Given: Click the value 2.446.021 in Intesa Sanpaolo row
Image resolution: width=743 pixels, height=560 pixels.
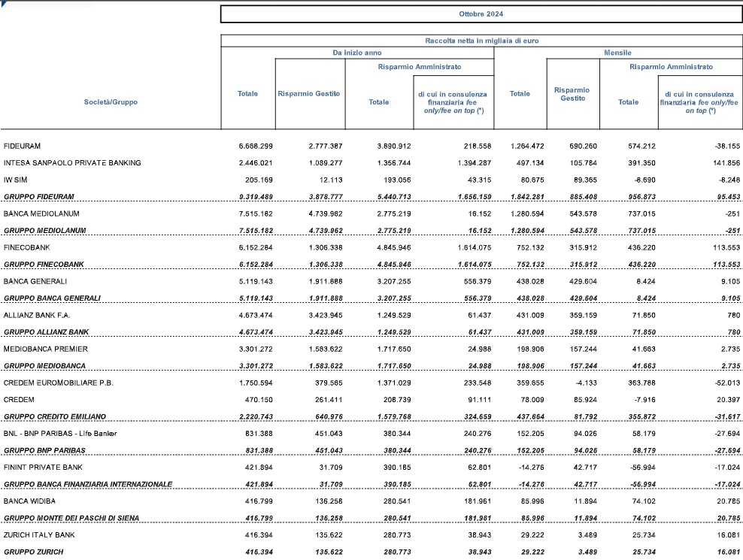Looking at the screenshot, I should click(x=256, y=163).
